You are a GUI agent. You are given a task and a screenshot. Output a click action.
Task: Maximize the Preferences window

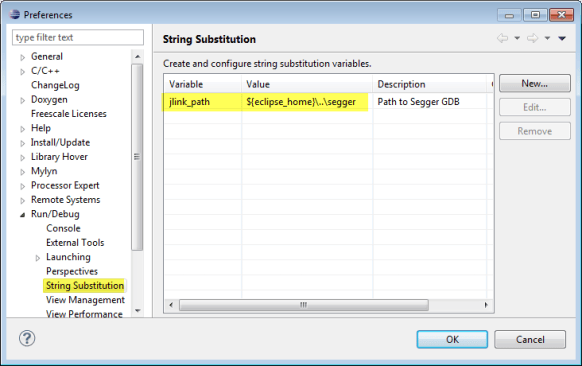(x=535, y=15)
